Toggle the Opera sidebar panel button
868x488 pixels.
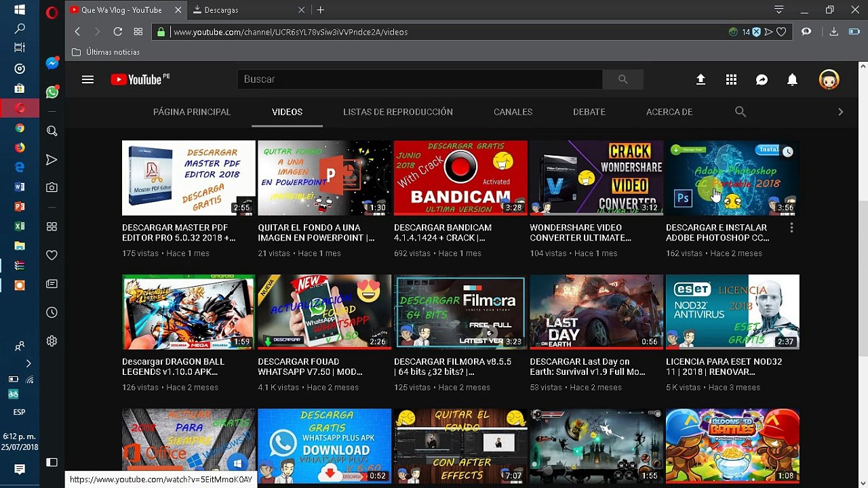(52, 462)
